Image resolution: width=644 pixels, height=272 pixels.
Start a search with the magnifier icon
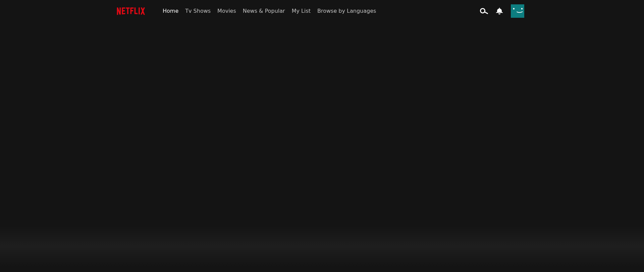point(483,11)
